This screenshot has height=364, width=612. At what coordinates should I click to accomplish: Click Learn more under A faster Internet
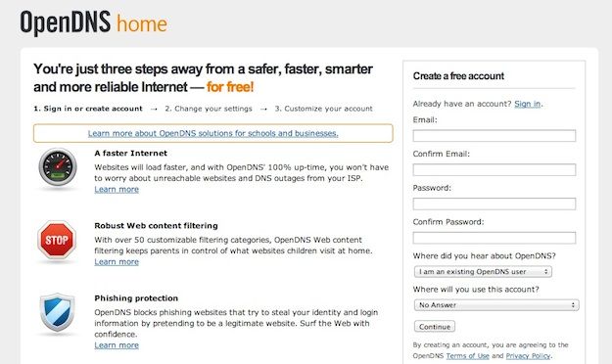pyautogui.click(x=117, y=189)
